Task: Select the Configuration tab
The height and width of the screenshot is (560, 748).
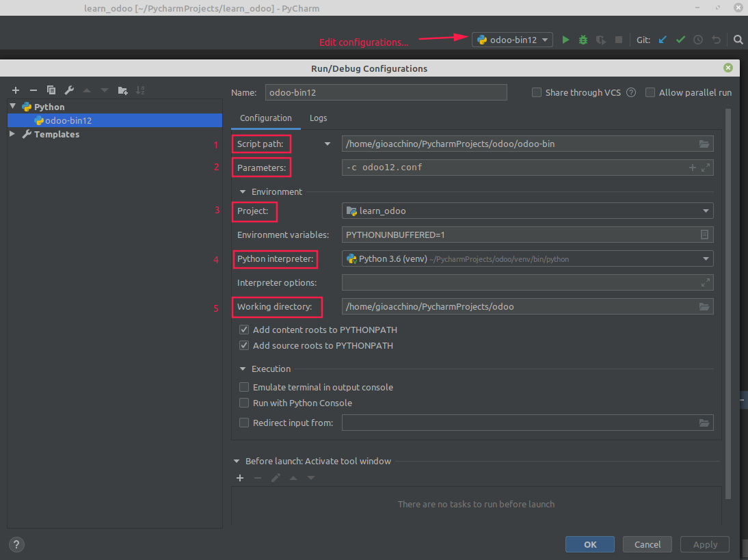Action: click(265, 118)
